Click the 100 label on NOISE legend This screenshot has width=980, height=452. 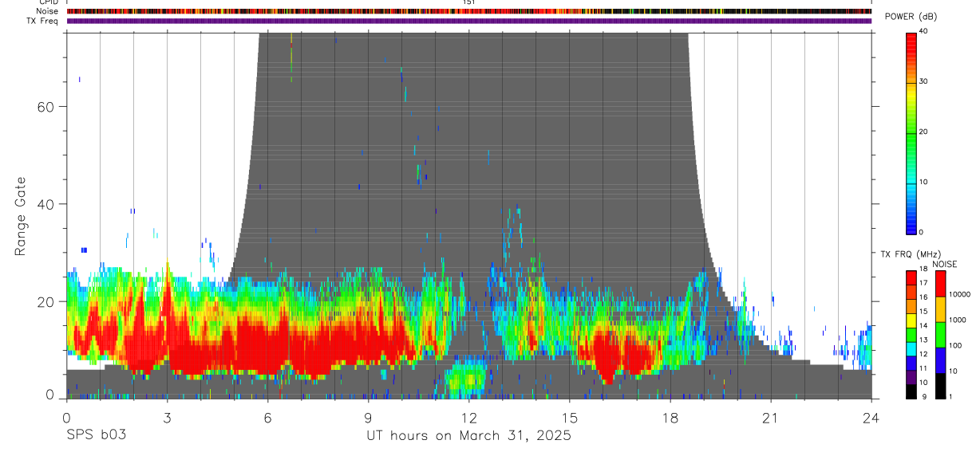point(954,345)
